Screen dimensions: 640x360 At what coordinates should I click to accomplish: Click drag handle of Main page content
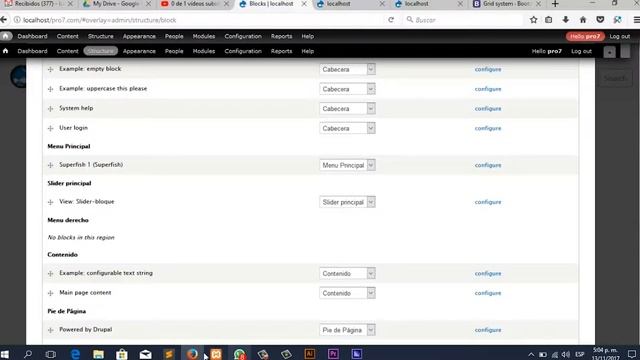[x=51, y=293]
